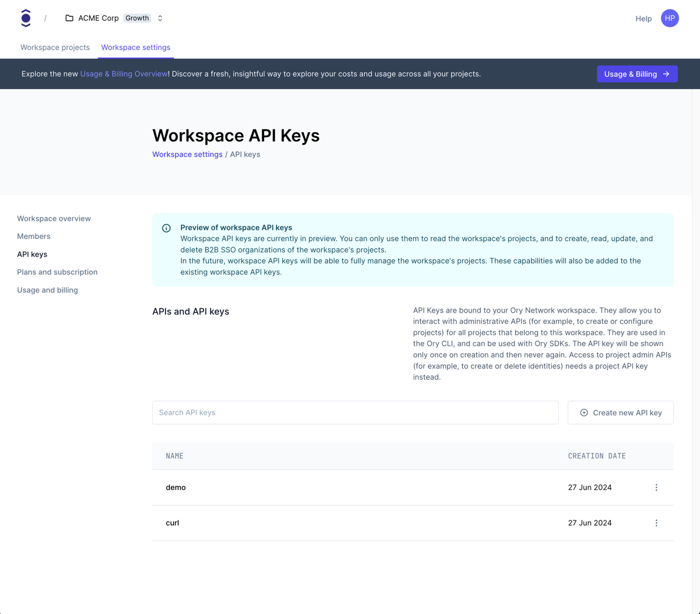The width and height of the screenshot is (700, 614).
Task: Select API keys in sidebar
Action: 32,254
